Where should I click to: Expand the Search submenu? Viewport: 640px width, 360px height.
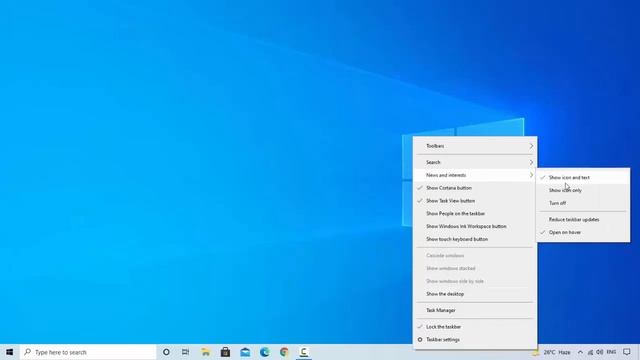(x=475, y=162)
